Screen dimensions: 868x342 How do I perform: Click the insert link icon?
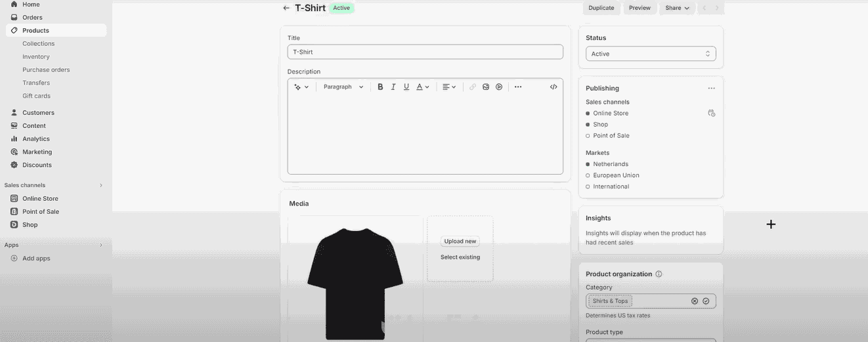[x=472, y=87]
